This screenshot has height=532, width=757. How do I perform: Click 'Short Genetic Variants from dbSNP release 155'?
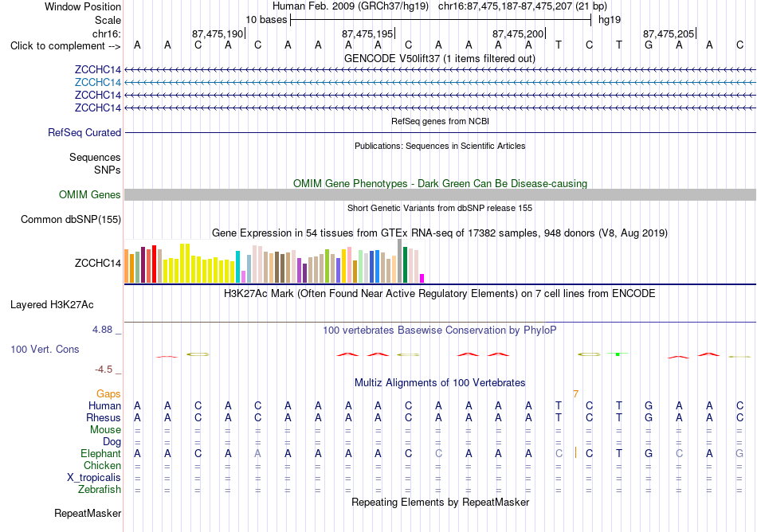[x=440, y=208]
